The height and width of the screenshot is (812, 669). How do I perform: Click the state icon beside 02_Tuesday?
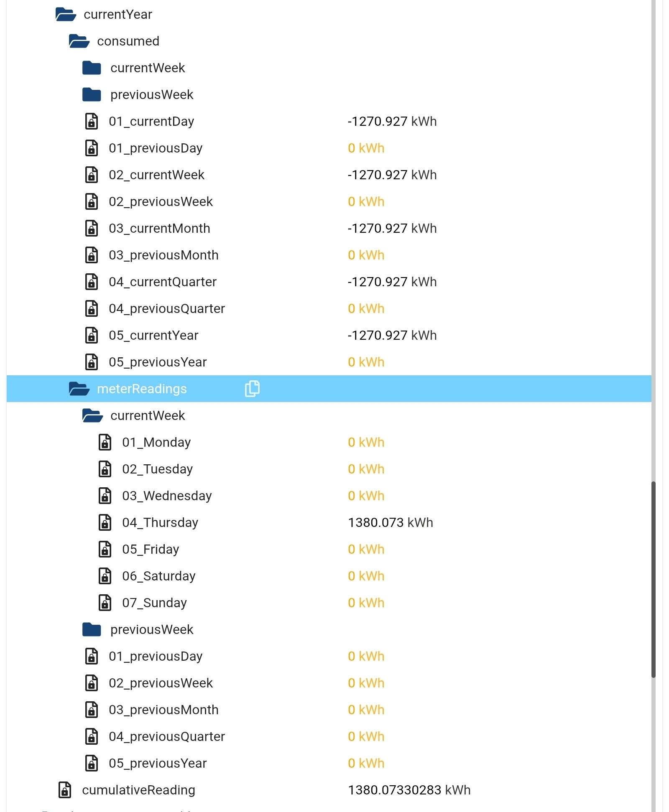tap(105, 468)
